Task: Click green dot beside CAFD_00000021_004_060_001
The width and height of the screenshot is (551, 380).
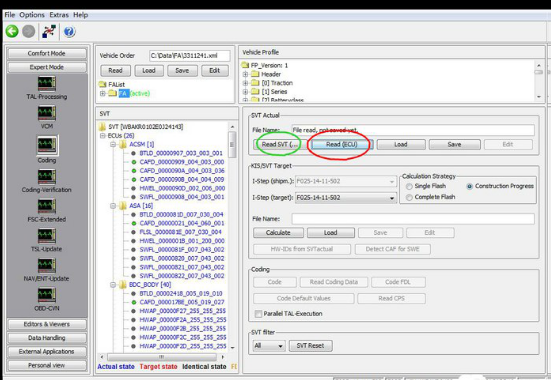Action: (134, 223)
